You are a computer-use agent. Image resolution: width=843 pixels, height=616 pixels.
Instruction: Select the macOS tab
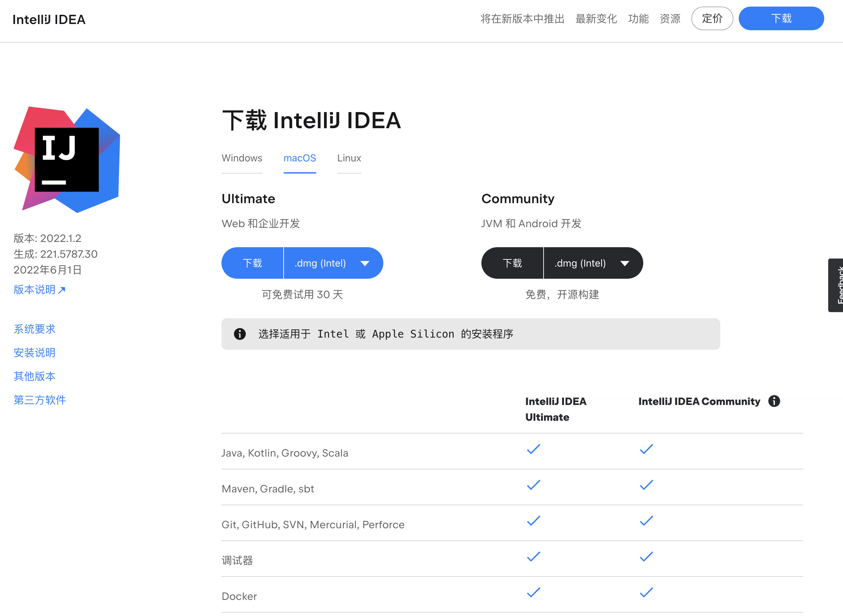pos(300,158)
